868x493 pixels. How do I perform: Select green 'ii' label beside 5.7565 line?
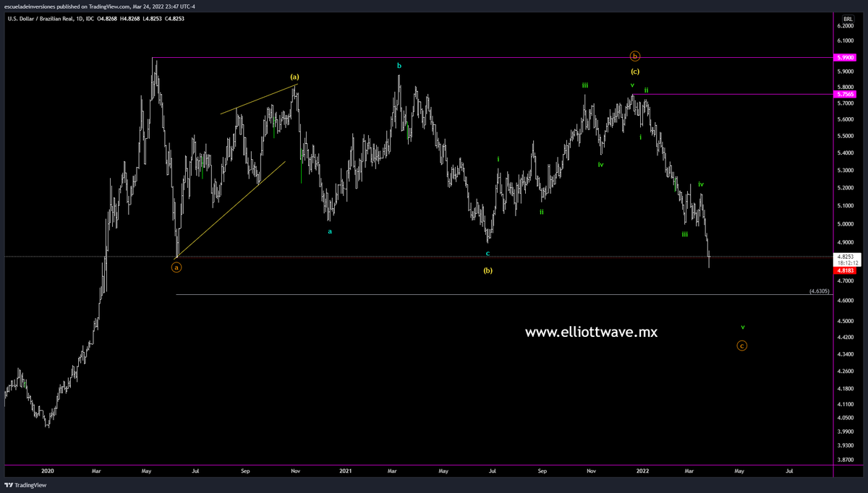pos(647,90)
